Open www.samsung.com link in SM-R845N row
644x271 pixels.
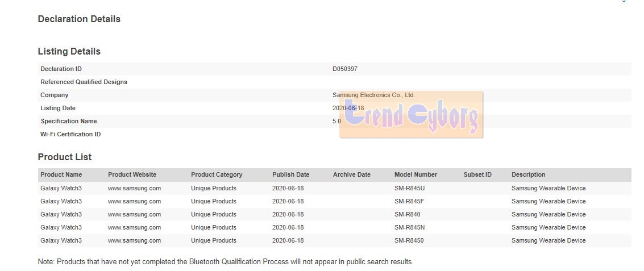134,227
